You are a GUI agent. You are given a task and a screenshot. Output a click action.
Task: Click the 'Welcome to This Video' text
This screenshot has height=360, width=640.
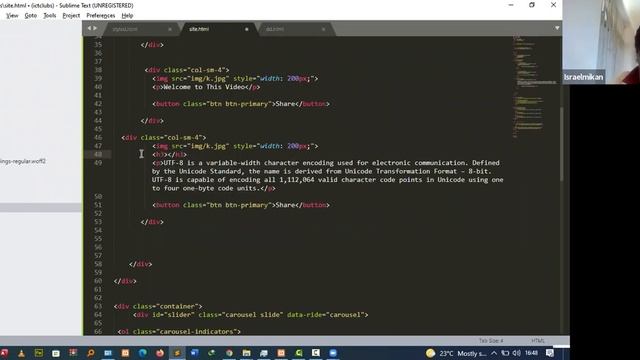tap(204, 87)
